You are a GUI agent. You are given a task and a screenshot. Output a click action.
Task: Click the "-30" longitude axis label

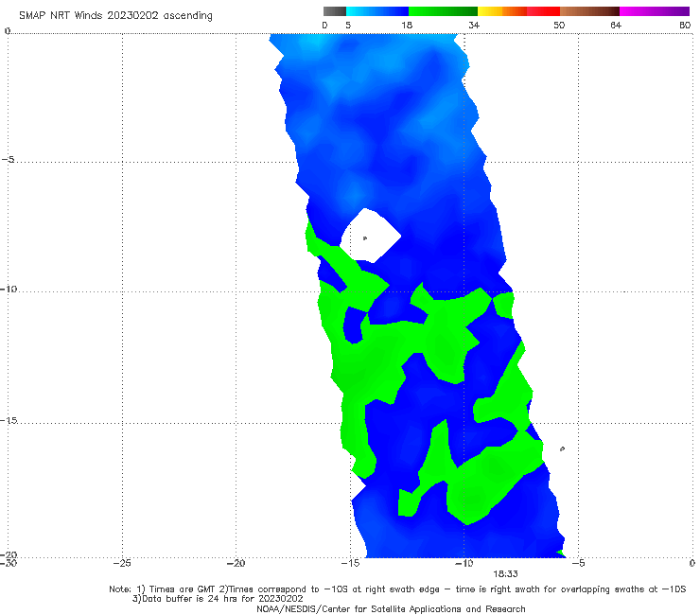click(9, 563)
